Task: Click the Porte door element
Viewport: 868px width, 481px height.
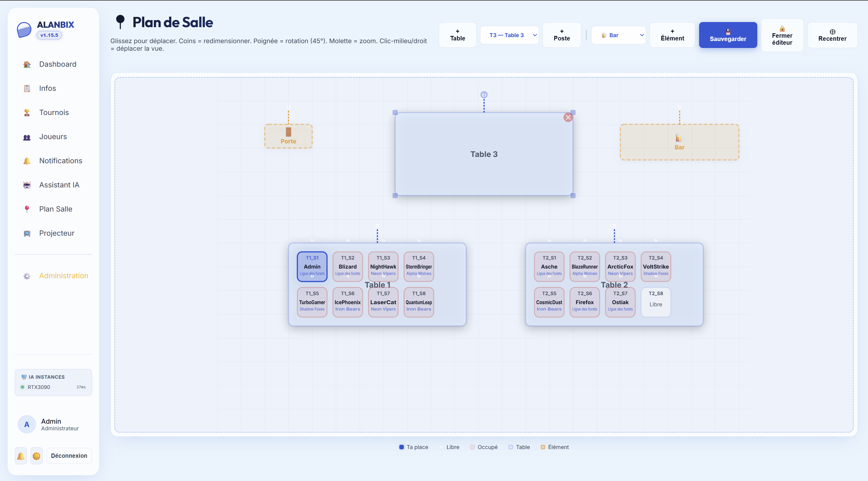Action: pyautogui.click(x=288, y=136)
